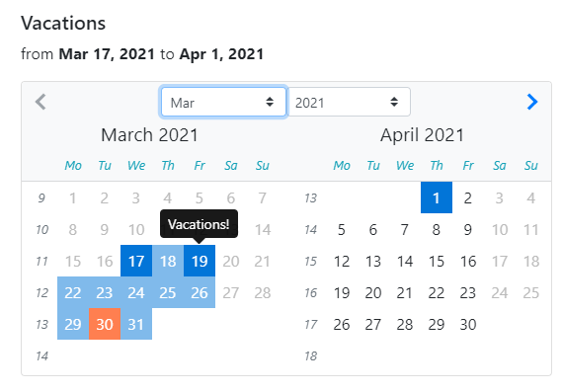Click March 31 in the range
The height and width of the screenshot is (392, 562).
click(x=136, y=324)
